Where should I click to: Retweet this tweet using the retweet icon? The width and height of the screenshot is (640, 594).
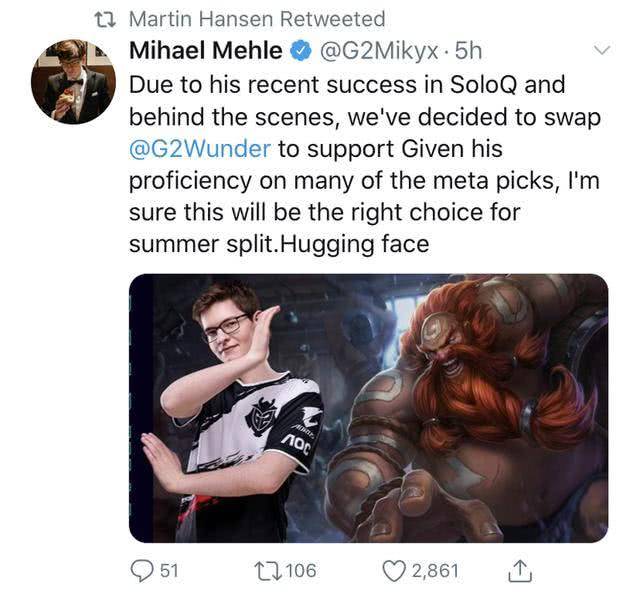pos(266,571)
